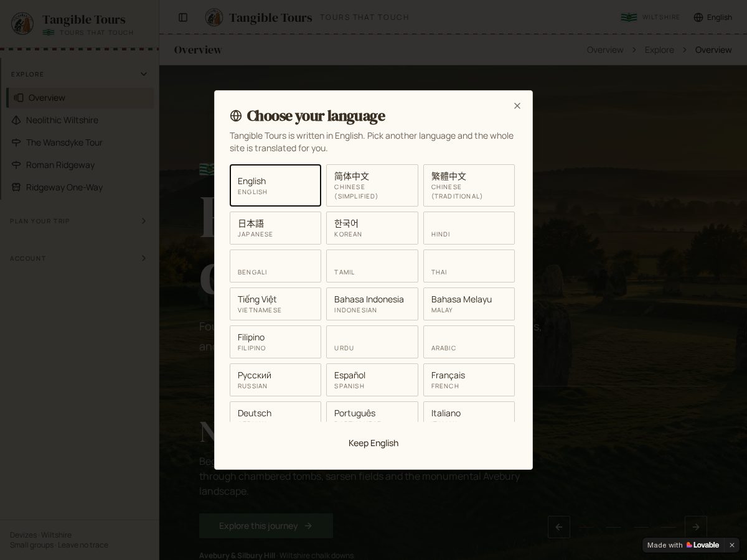
Task: Switch site to Русский (Russian)
Action: point(275,380)
